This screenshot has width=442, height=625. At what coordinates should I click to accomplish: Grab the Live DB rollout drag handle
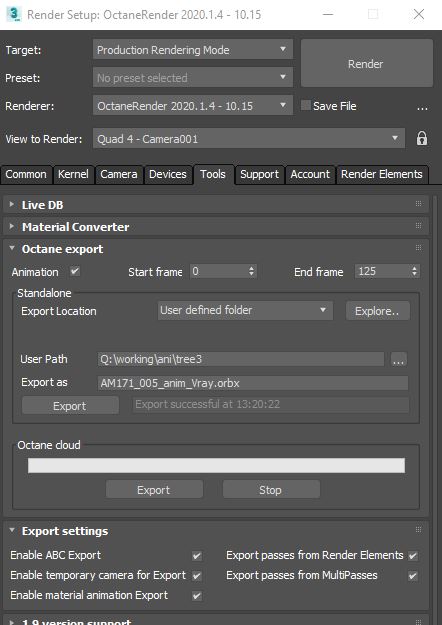click(x=418, y=204)
